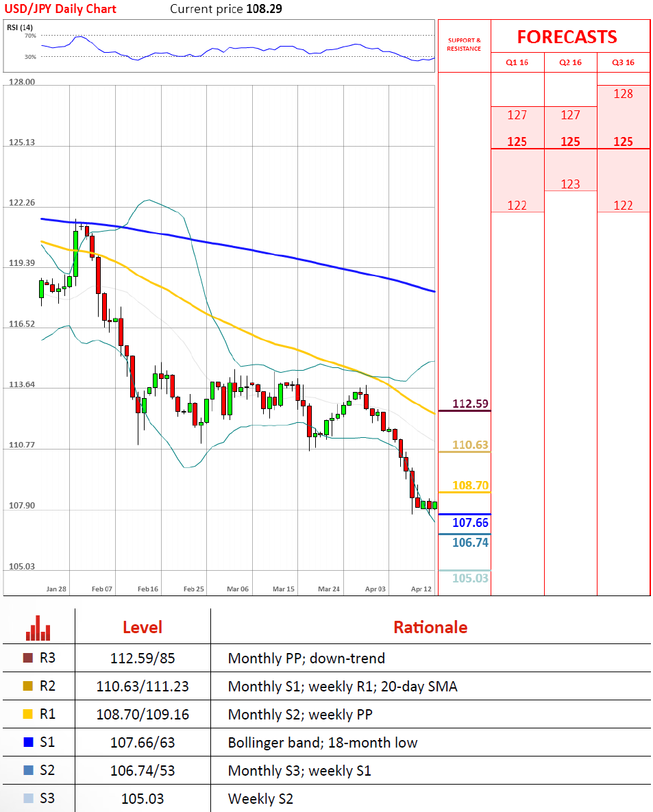Click 'Monthly S2; weekly PP' rationale
653x812 pixels.
pyautogui.click(x=300, y=714)
